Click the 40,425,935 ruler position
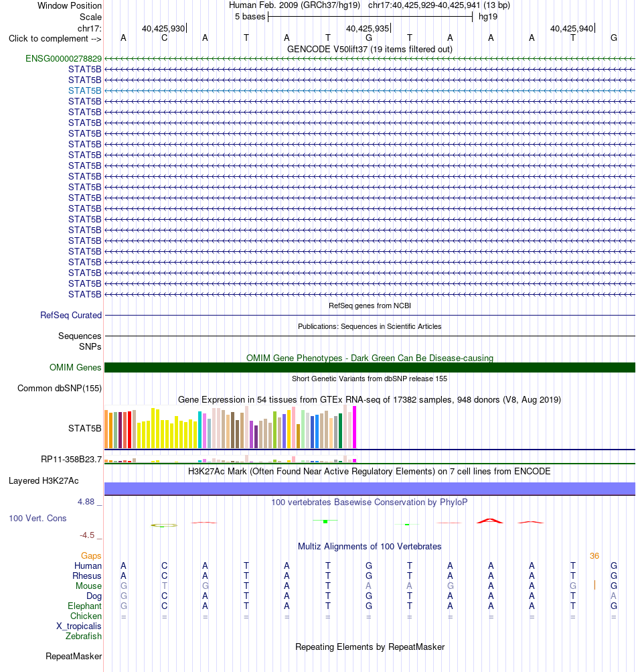636x672 pixels. coord(368,29)
